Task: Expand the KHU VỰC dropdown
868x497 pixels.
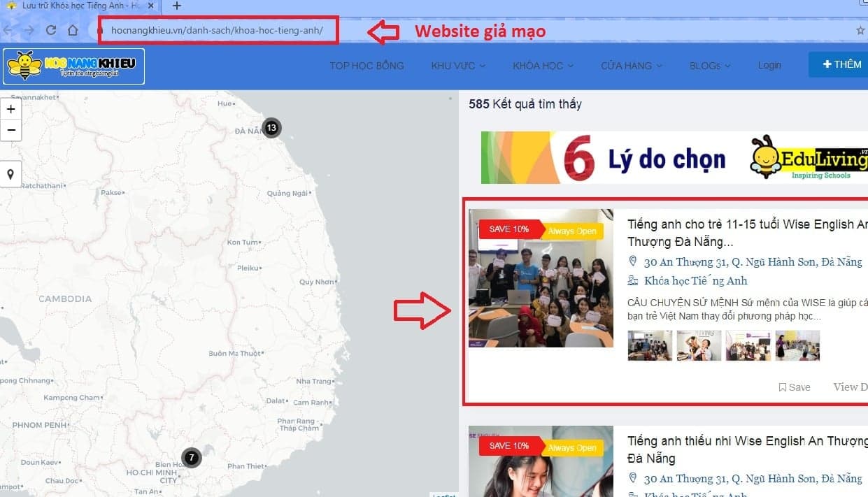Action: click(x=458, y=66)
